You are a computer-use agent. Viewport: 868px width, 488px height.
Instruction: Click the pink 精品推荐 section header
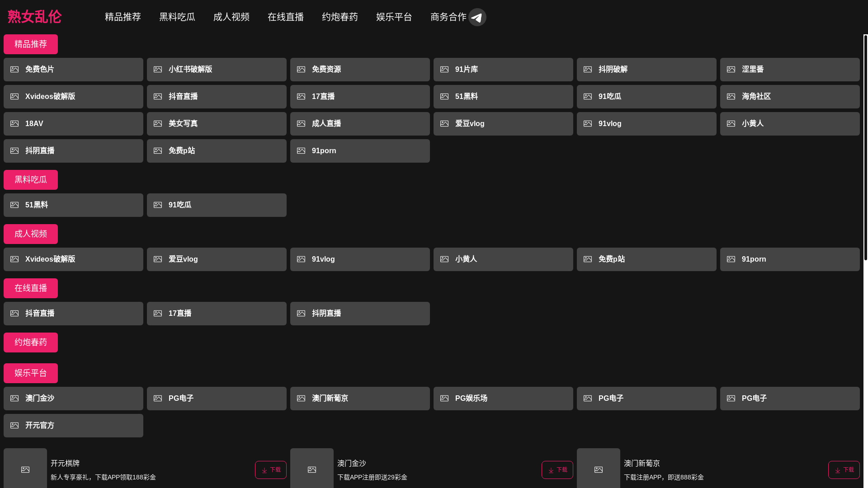pos(31,44)
